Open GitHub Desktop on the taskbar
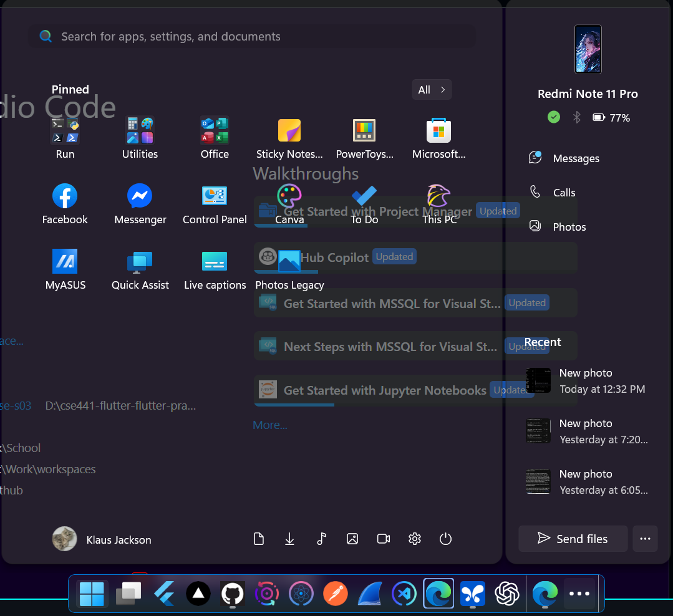This screenshot has width=673, height=616. (x=233, y=594)
